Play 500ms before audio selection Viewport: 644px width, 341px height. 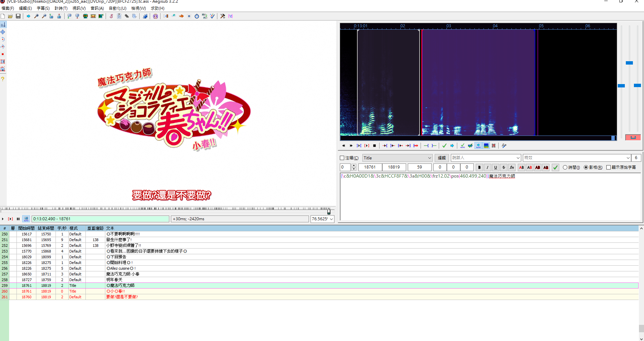tap(385, 146)
